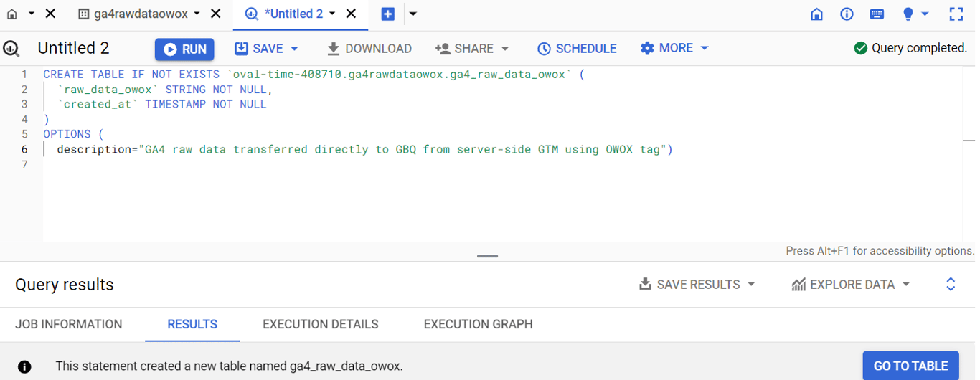Close the ga4rawdataowox tab
Screen dimensions: 980x380
216,14
